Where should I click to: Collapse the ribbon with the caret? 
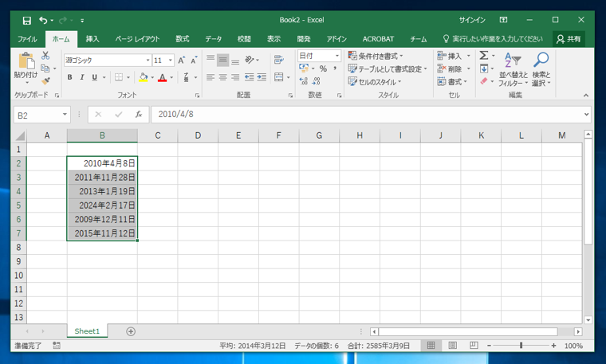coord(586,96)
